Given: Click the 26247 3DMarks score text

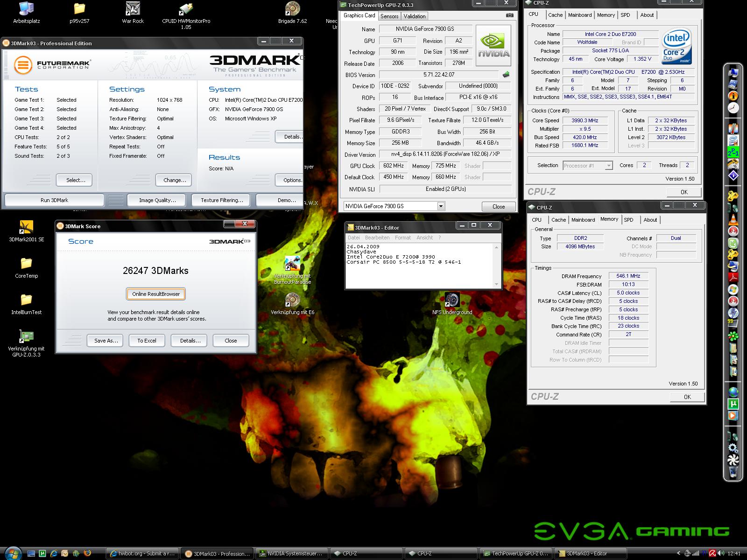Looking at the screenshot, I should coord(155,271).
